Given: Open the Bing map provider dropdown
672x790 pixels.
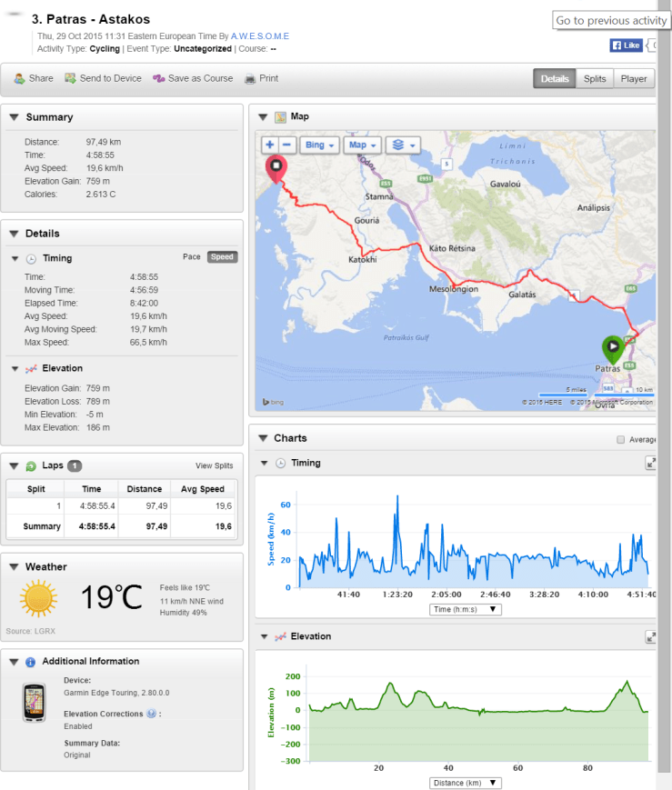Looking at the screenshot, I should 319,145.
